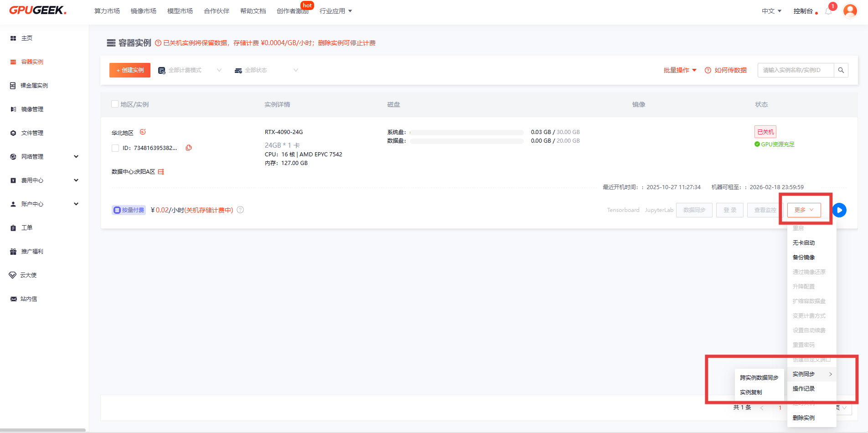Open the 全部计费模式 filter dropdown
Screen dimensions: 868x433
(190, 70)
